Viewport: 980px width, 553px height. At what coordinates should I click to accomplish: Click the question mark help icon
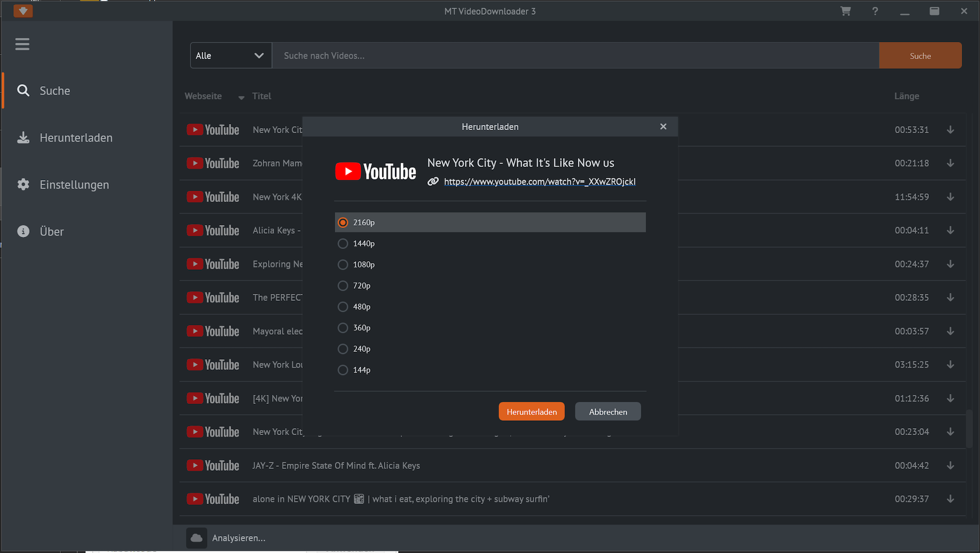click(x=875, y=11)
